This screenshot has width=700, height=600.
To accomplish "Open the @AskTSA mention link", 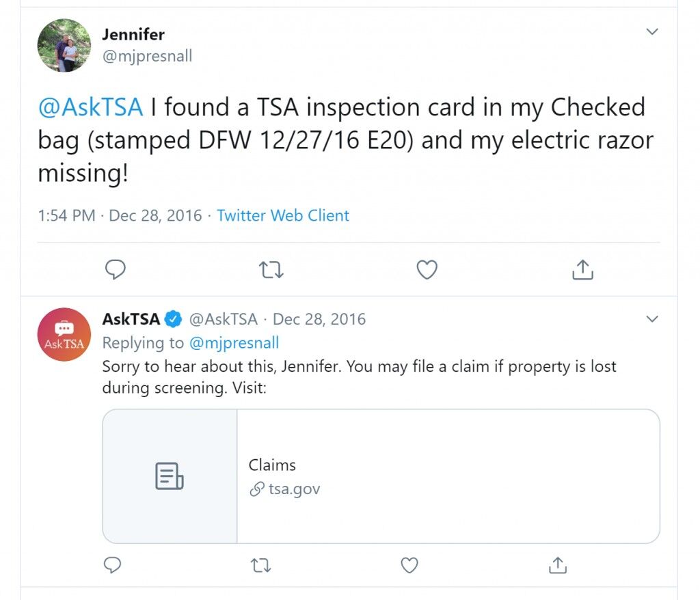I will coord(91,107).
